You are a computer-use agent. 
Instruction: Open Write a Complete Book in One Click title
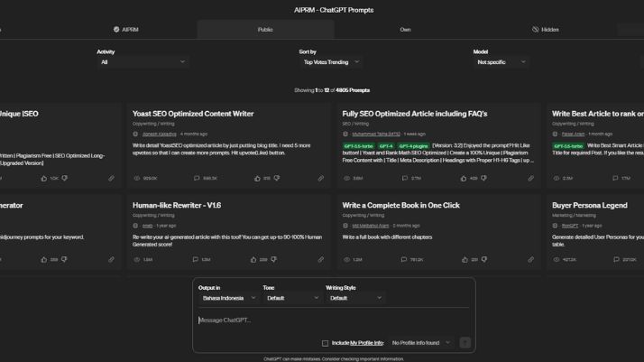click(x=400, y=206)
